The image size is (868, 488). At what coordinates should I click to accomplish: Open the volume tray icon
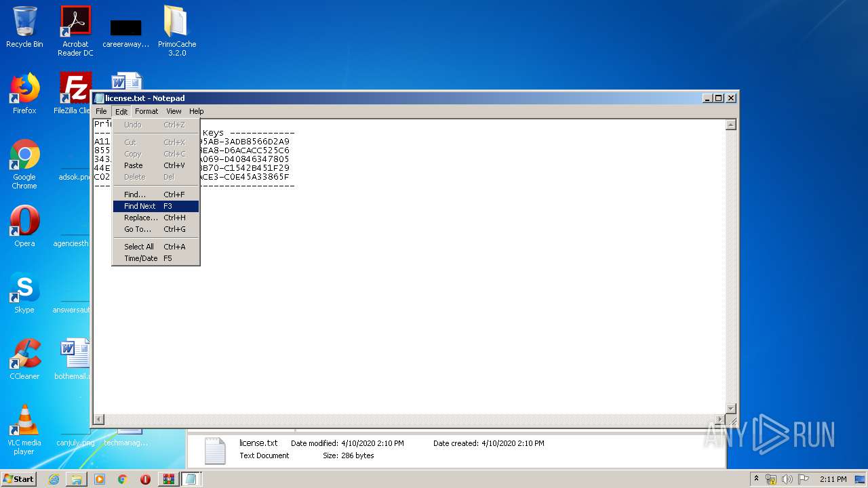787,479
